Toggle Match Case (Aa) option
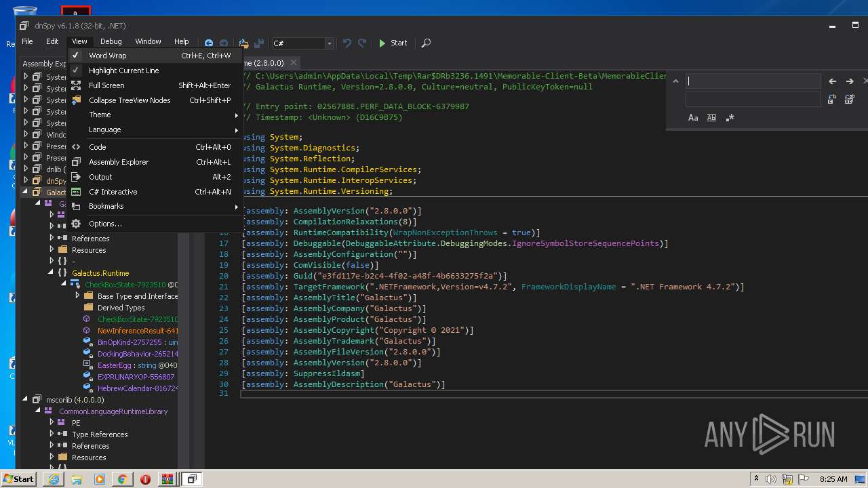868x488 pixels. [x=693, y=117]
